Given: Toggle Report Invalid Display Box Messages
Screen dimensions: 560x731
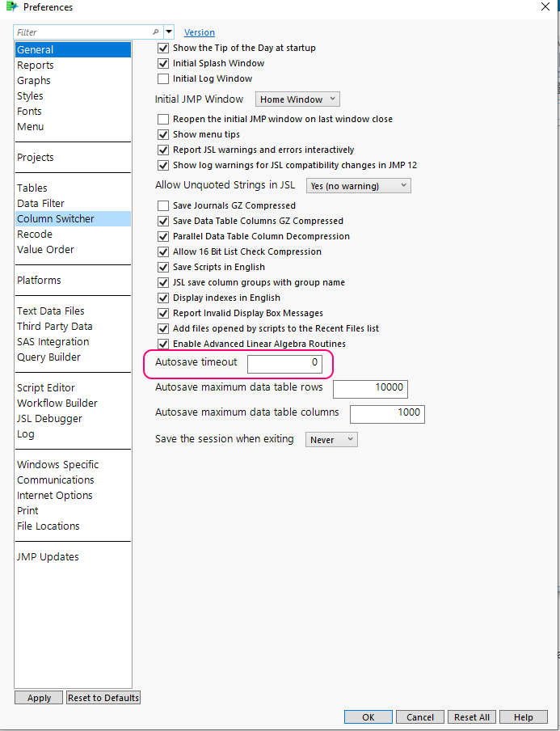Looking at the screenshot, I should 163,313.
